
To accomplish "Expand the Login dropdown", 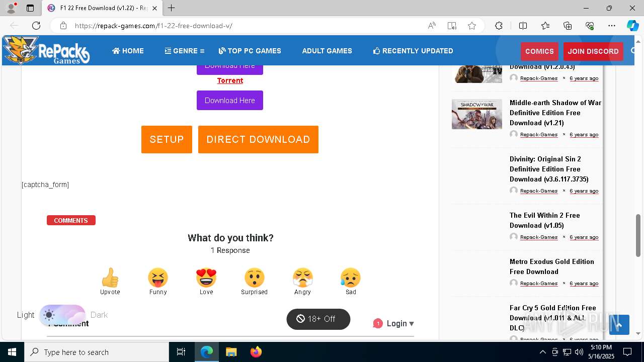I will (x=400, y=324).
